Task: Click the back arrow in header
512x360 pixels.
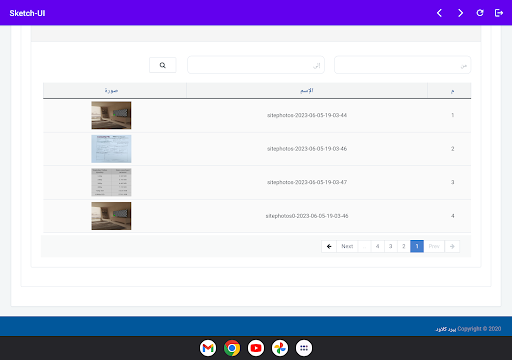Action: coord(439,13)
